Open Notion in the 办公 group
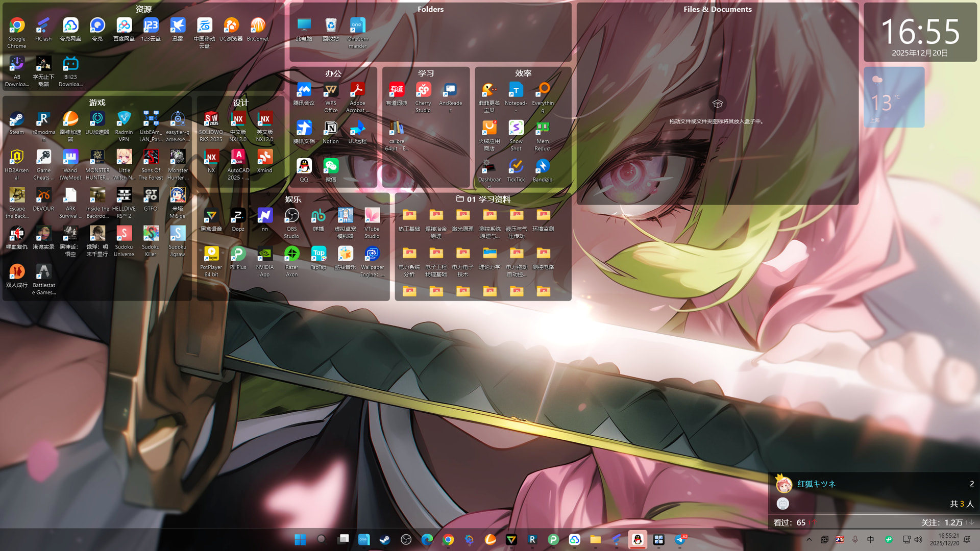The width and height of the screenshot is (980, 551). pyautogui.click(x=330, y=129)
